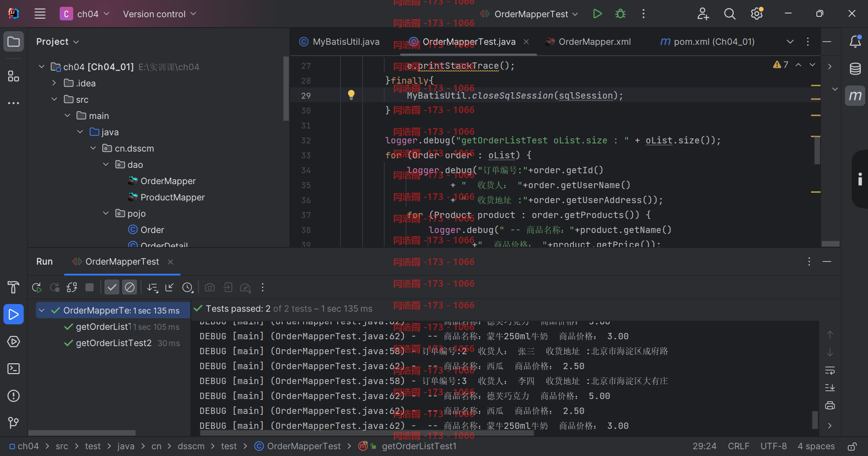Open the main hamburger menu

pyautogui.click(x=40, y=14)
